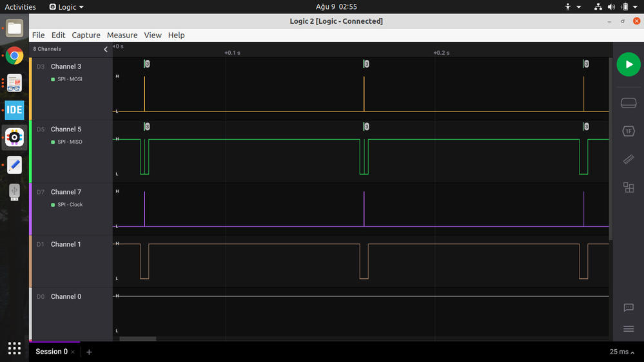This screenshot has height=362, width=644.
Task: Open the system network status icon
Action: click(598, 7)
